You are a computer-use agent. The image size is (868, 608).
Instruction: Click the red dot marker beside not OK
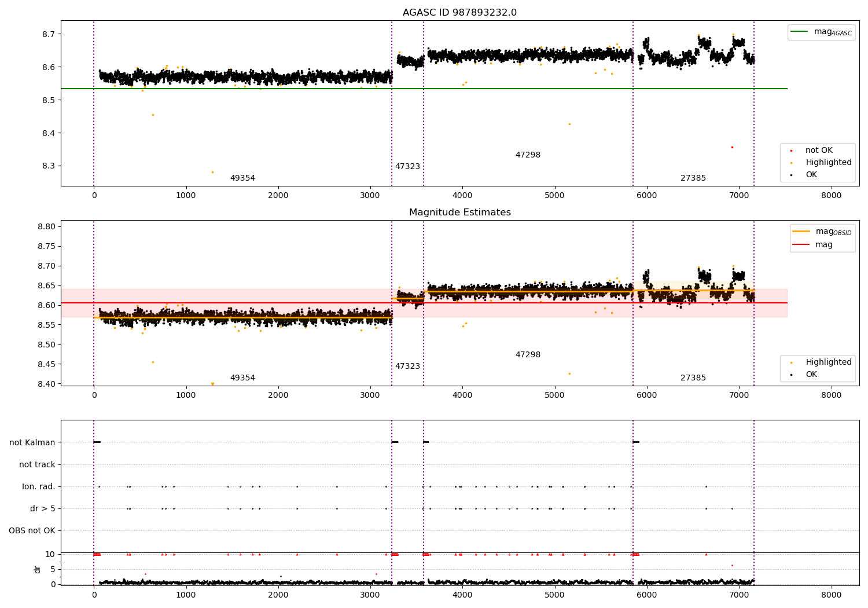point(791,151)
